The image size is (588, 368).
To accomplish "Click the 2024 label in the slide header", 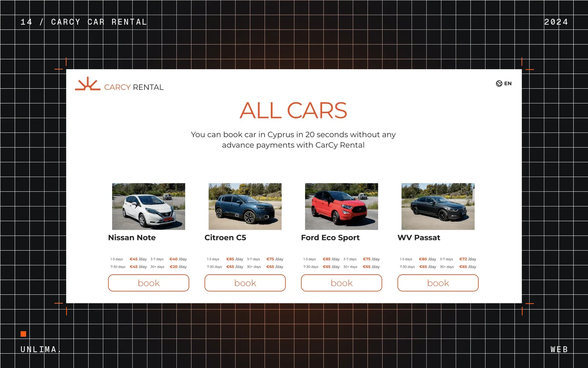I will pyautogui.click(x=556, y=22).
